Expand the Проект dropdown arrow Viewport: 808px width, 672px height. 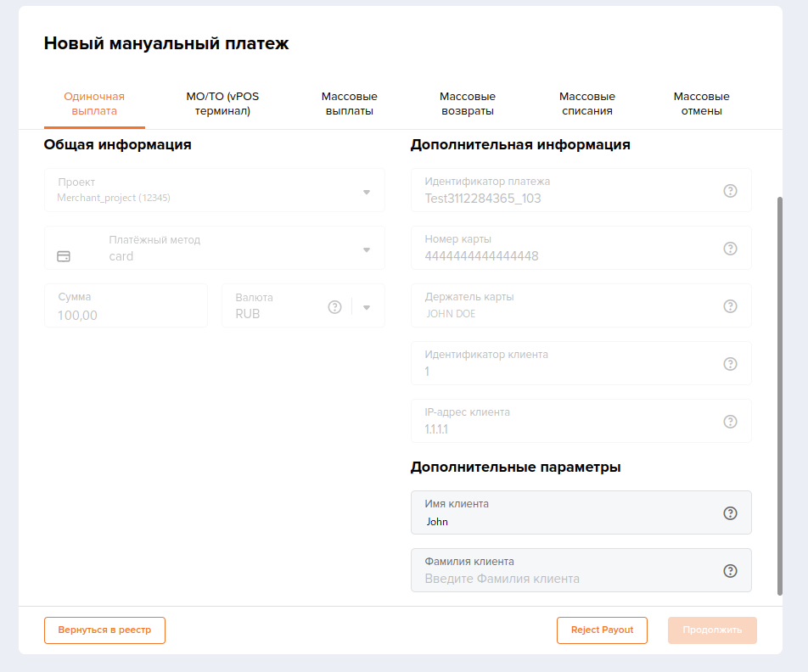click(367, 193)
